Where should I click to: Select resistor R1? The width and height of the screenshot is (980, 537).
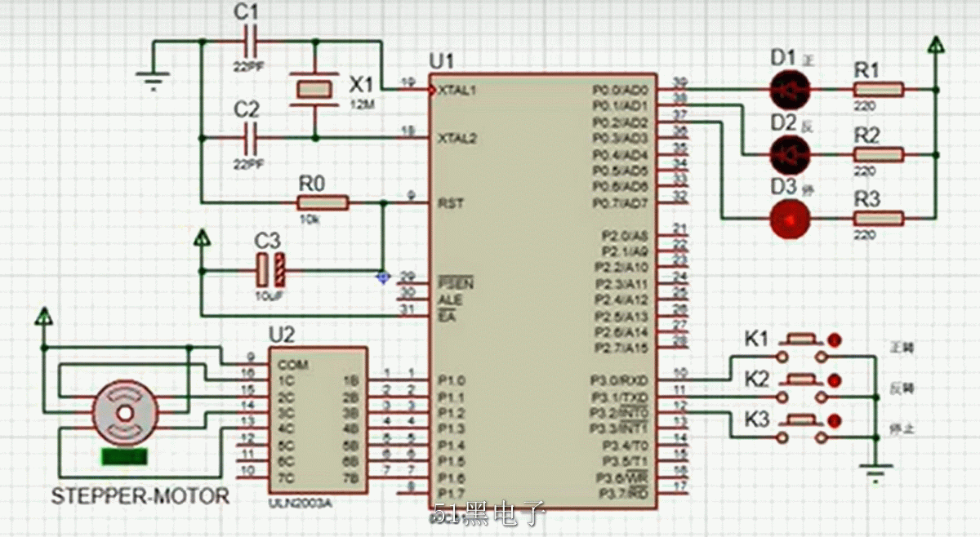click(879, 89)
